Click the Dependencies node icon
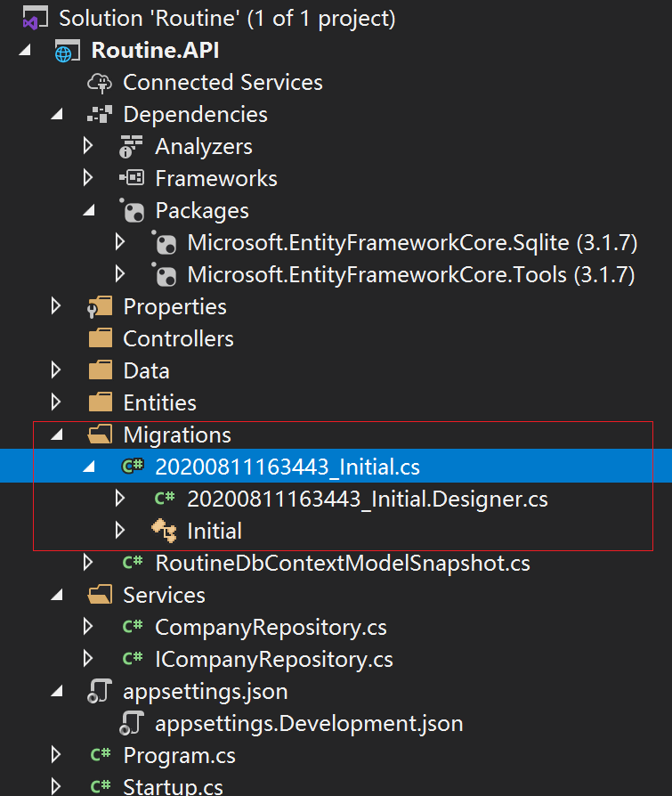This screenshot has width=672, height=796. (100, 115)
